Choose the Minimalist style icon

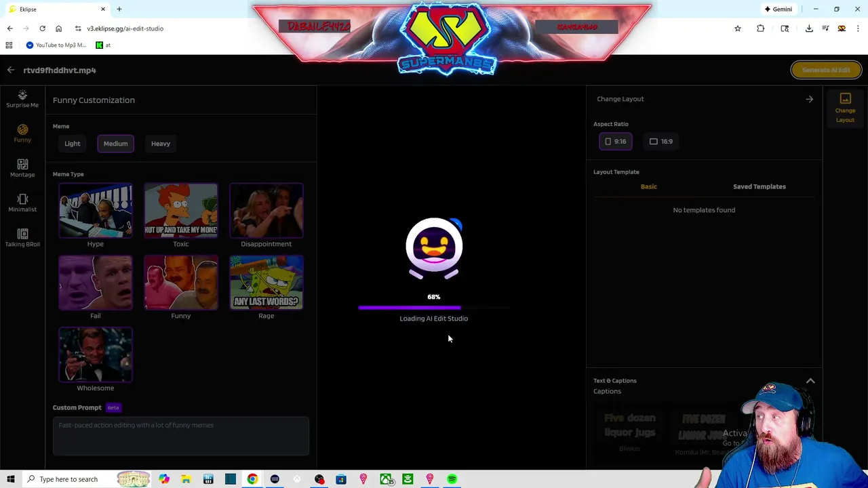pyautogui.click(x=22, y=203)
